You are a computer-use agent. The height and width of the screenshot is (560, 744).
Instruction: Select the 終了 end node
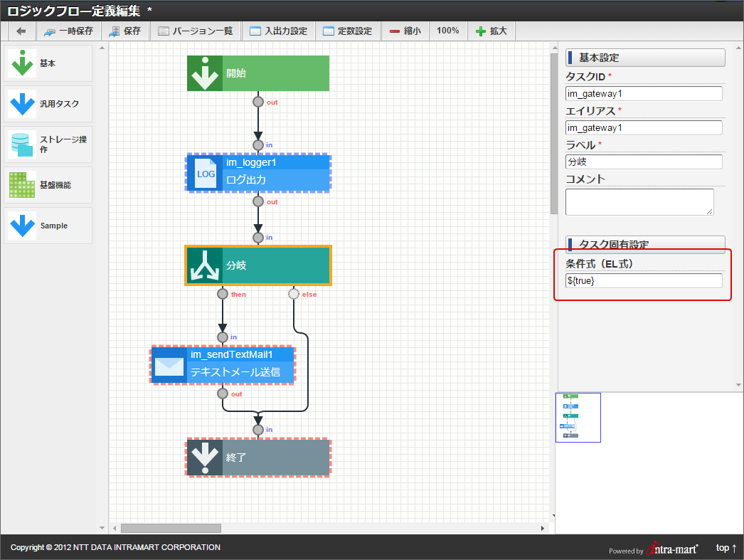tap(258, 458)
